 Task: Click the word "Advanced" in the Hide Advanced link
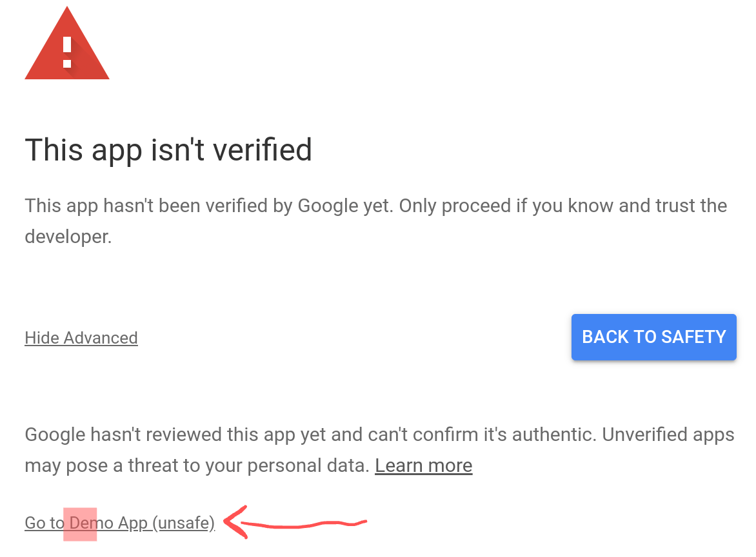tap(101, 338)
